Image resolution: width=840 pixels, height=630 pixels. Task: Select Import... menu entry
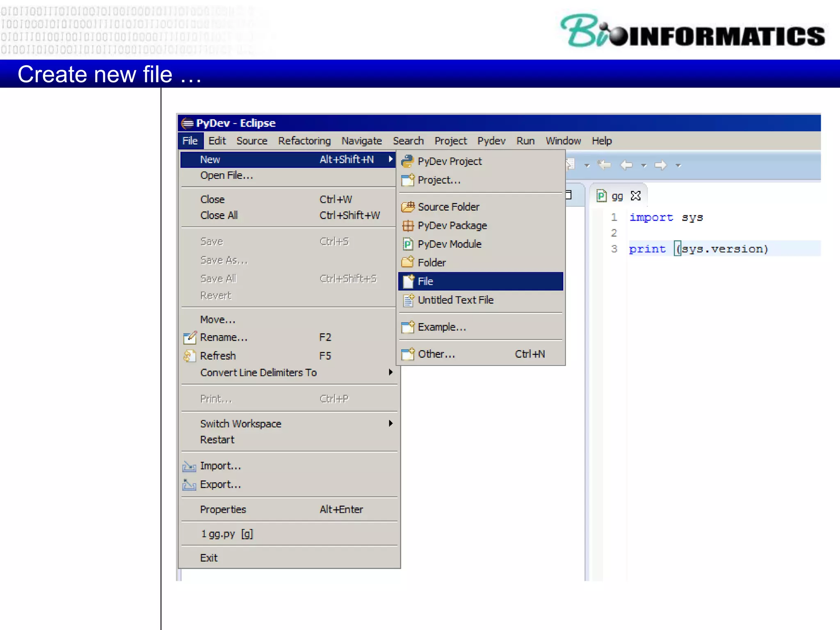coord(289,466)
